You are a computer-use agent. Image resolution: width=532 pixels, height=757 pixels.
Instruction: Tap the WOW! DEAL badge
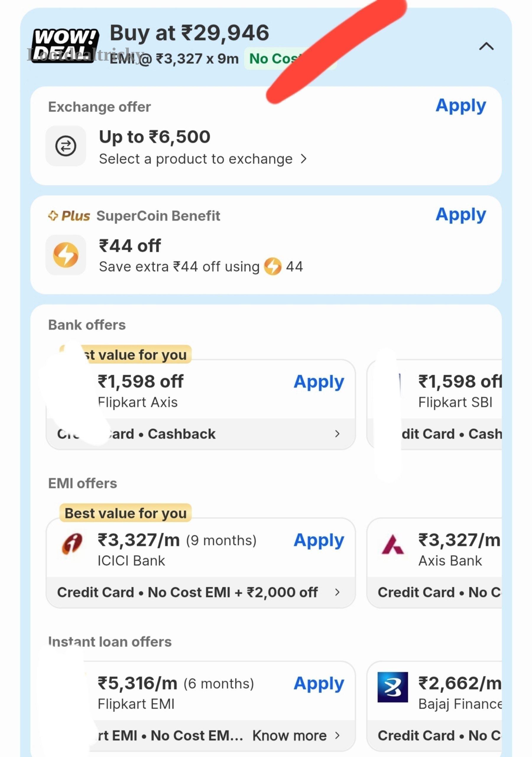tap(65, 45)
